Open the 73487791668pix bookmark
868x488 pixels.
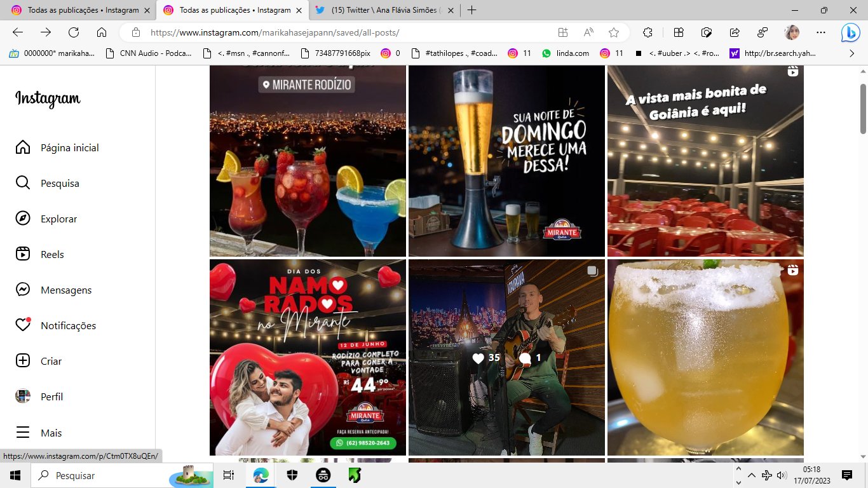click(x=335, y=53)
